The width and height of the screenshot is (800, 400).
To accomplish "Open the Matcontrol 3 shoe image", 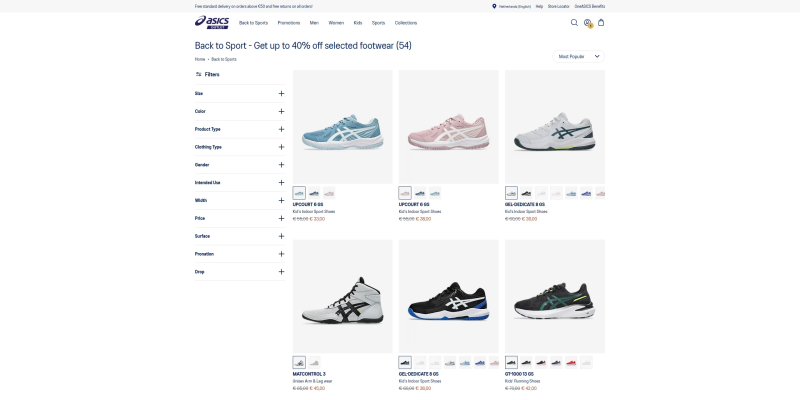I will pos(343,296).
